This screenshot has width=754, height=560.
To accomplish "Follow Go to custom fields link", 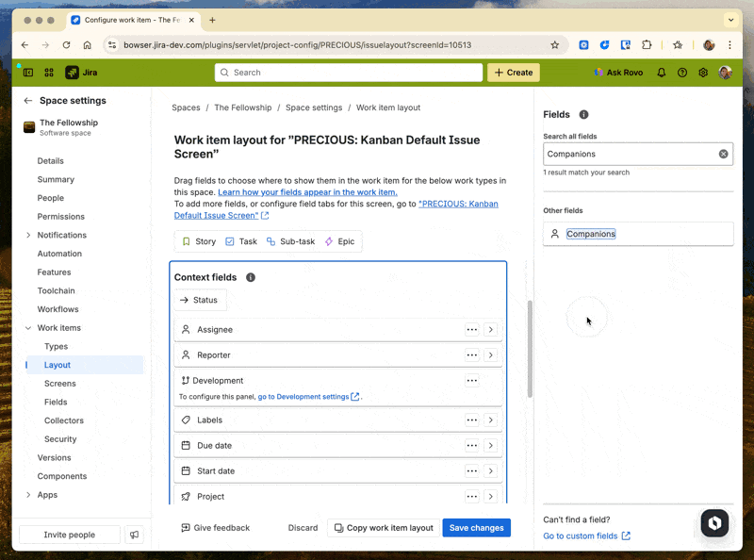I will (x=586, y=535).
